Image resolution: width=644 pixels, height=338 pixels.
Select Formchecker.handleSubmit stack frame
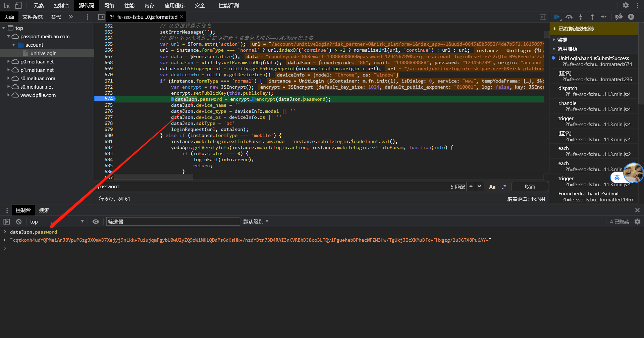[x=594, y=196]
